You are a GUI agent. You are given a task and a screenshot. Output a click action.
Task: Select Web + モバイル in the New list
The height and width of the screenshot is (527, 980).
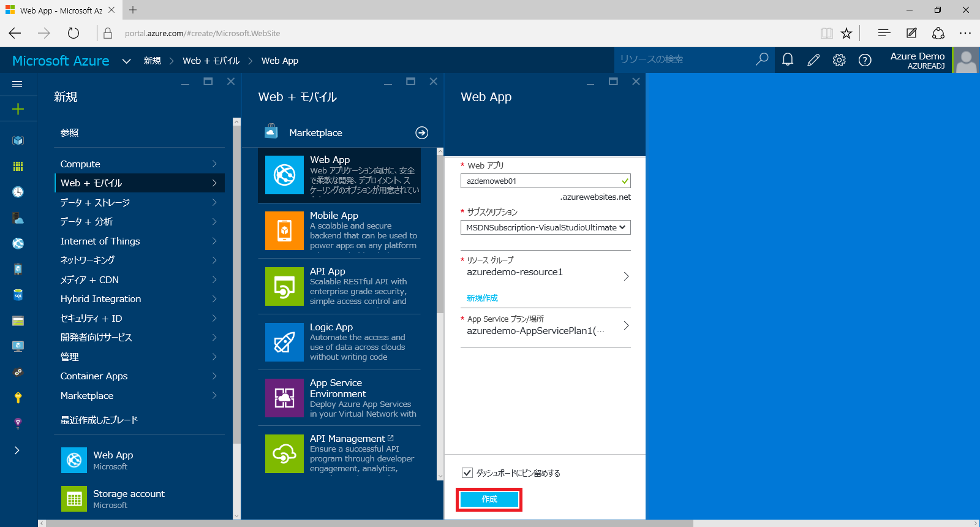(x=140, y=183)
